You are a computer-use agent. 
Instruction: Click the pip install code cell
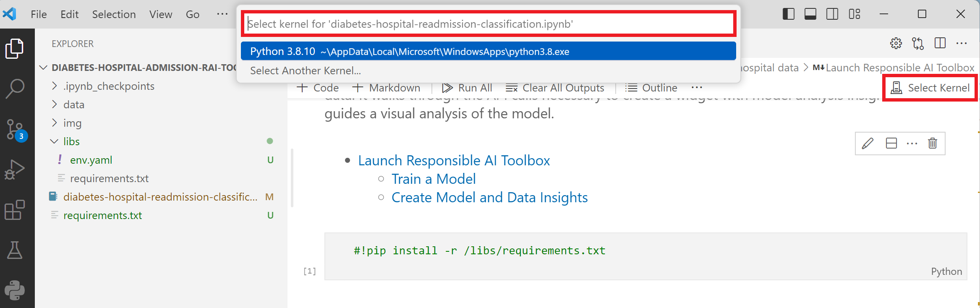click(x=645, y=256)
